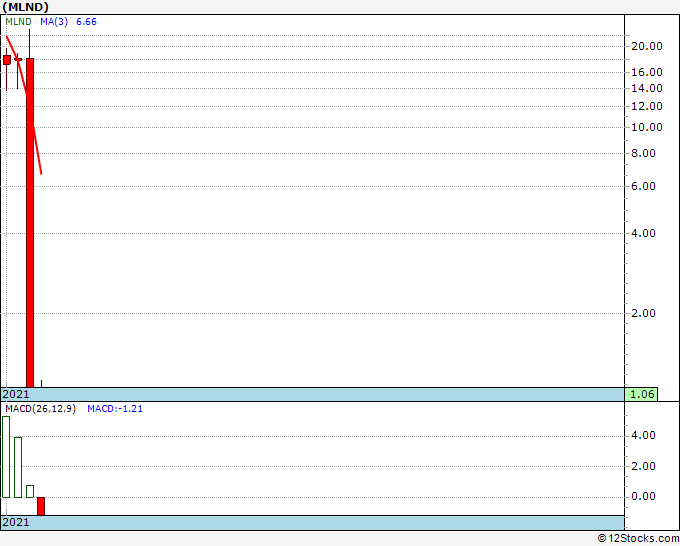Image resolution: width=680 pixels, height=546 pixels.
Task: Click the second green MACD histogram bar
Action: click(18, 468)
